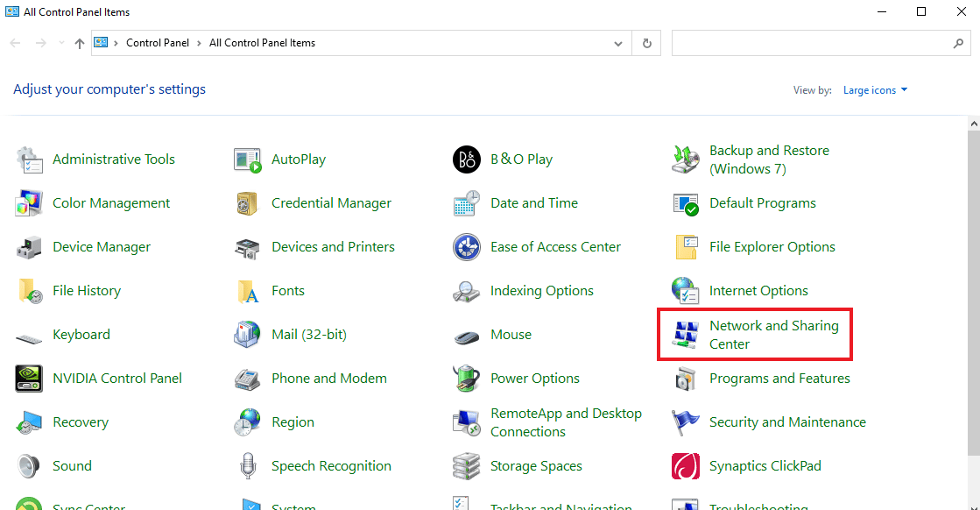Screen dimensions: 980x510
Task: Open the Network and Sharing Center icon
Action: coord(685,335)
